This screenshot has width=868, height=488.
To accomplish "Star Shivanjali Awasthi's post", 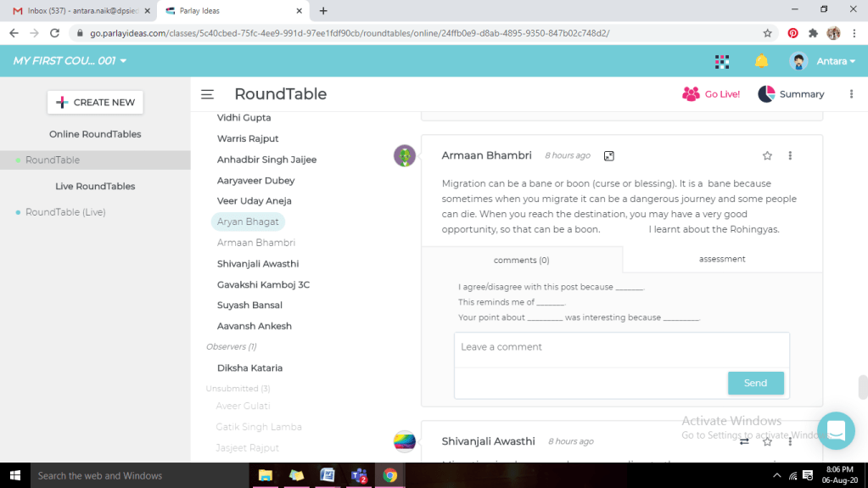I will [x=767, y=441].
